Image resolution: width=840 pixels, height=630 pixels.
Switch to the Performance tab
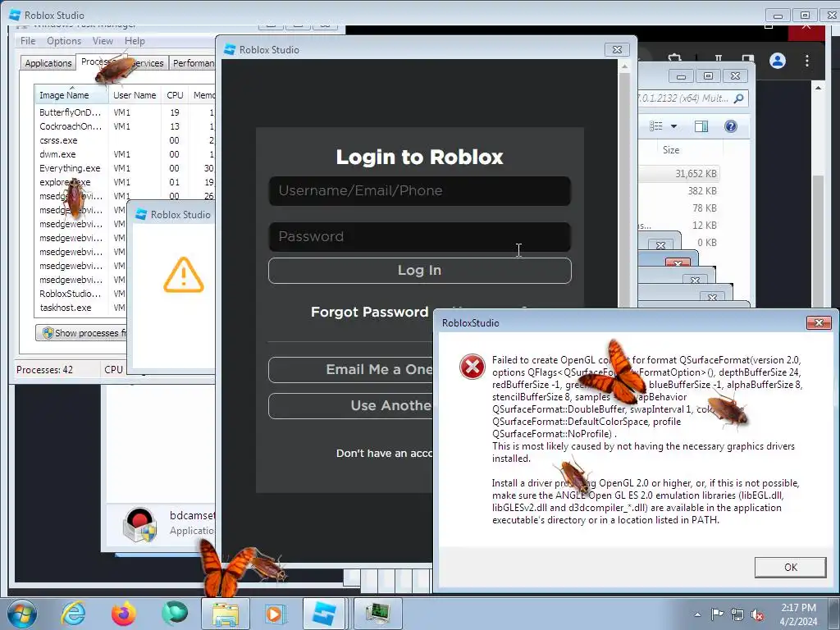click(x=193, y=63)
